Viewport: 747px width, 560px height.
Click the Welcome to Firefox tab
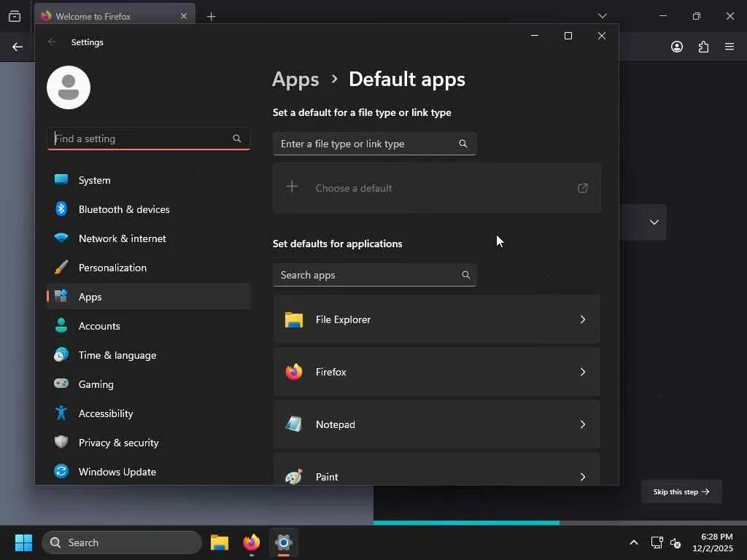pos(115,16)
